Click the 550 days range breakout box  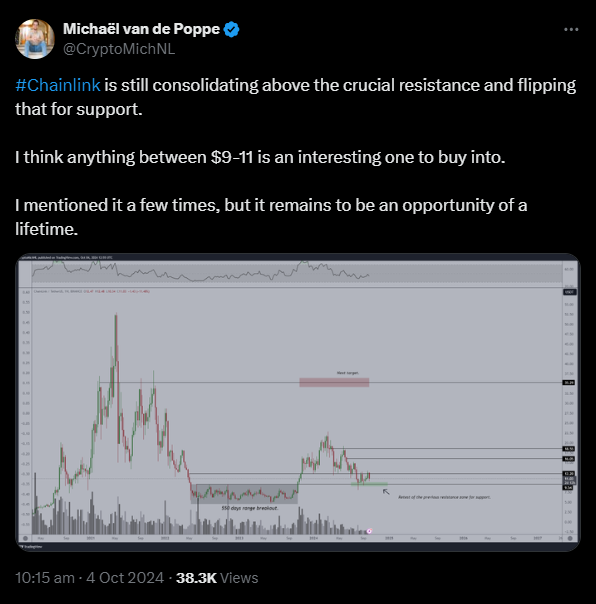click(x=244, y=494)
